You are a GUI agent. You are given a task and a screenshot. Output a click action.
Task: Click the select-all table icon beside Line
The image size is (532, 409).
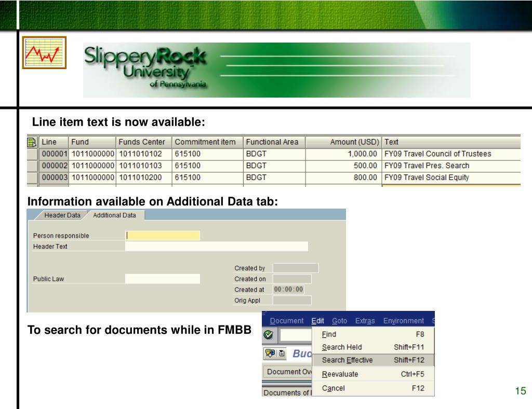click(x=32, y=142)
